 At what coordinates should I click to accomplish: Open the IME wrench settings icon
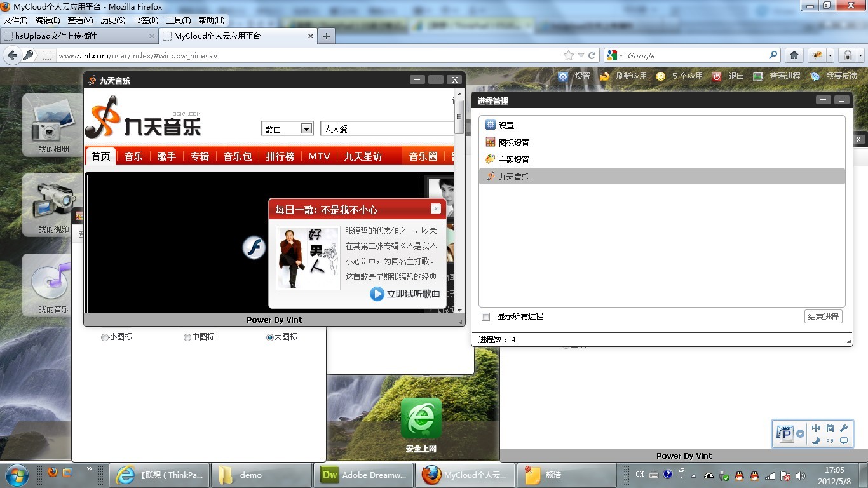pos(844,428)
